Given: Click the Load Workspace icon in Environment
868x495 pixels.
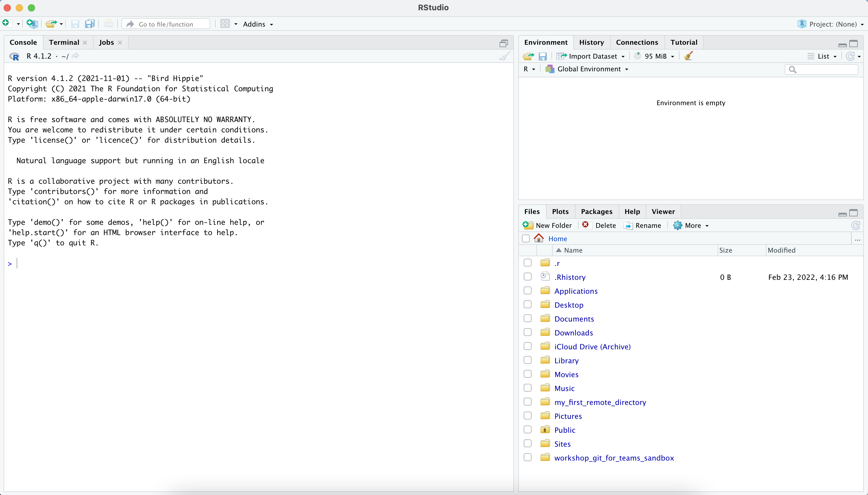Looking at the screenshot, I should point(529,57).
